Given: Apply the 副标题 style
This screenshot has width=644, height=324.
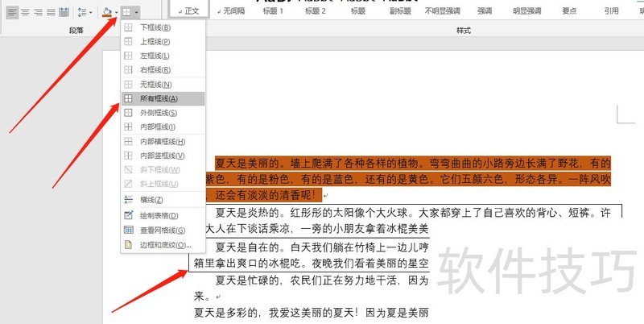Looking at the screenshot, I should tap(400, 11).
